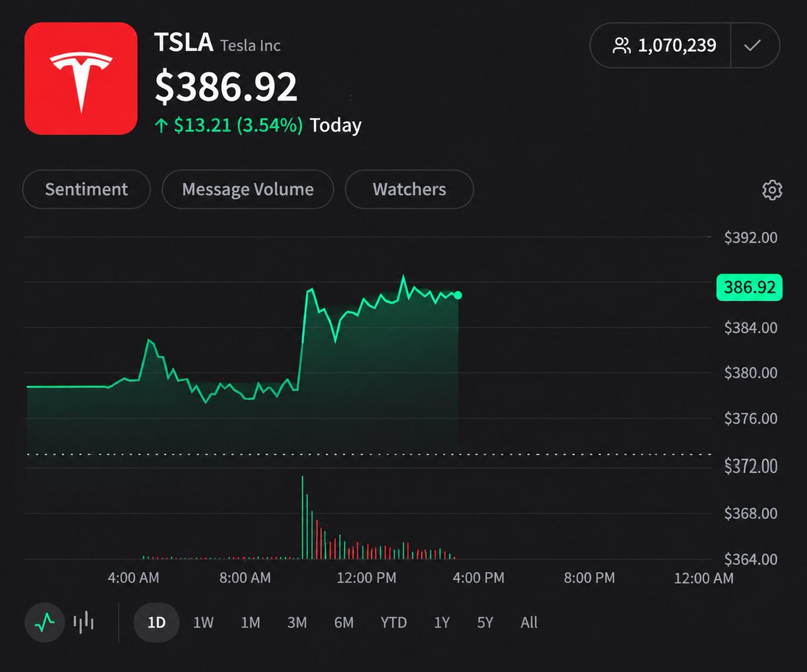This screenshot has height=672, width=807.
Task: Click the current price dot on chart line
Action: click(x=458, y=295)
